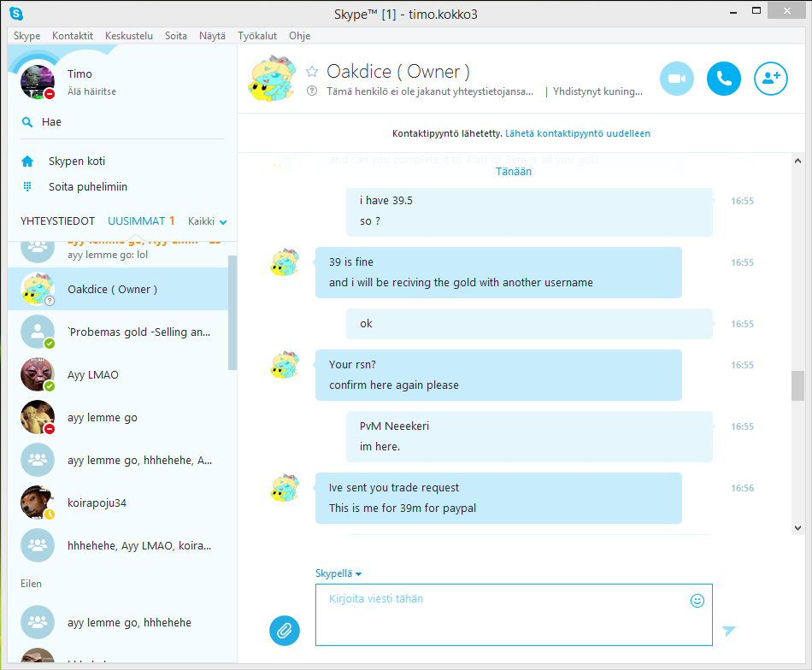Click the Yhdistynyt kuning... location text
This screenshot has height=670, width=812.
(x=597, y=91)
